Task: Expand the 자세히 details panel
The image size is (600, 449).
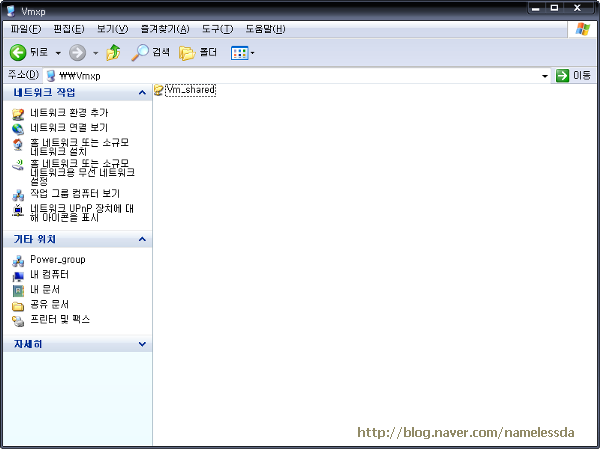Action: [142, 344]
